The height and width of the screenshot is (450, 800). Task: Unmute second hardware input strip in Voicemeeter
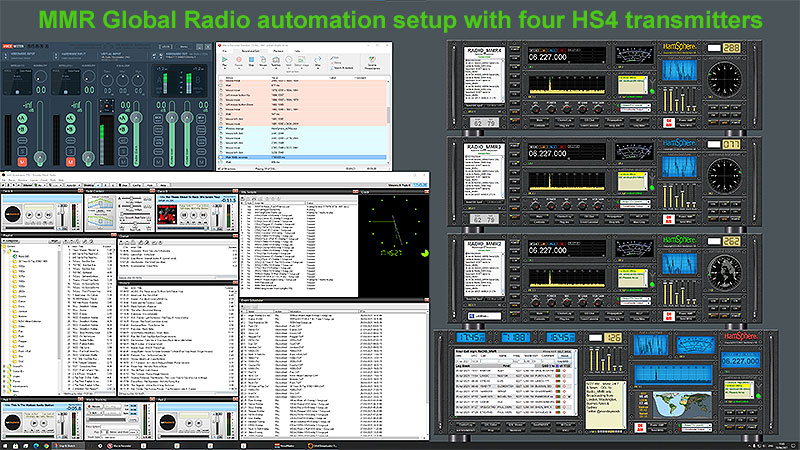pyautogui.click(x=70, y=162)
